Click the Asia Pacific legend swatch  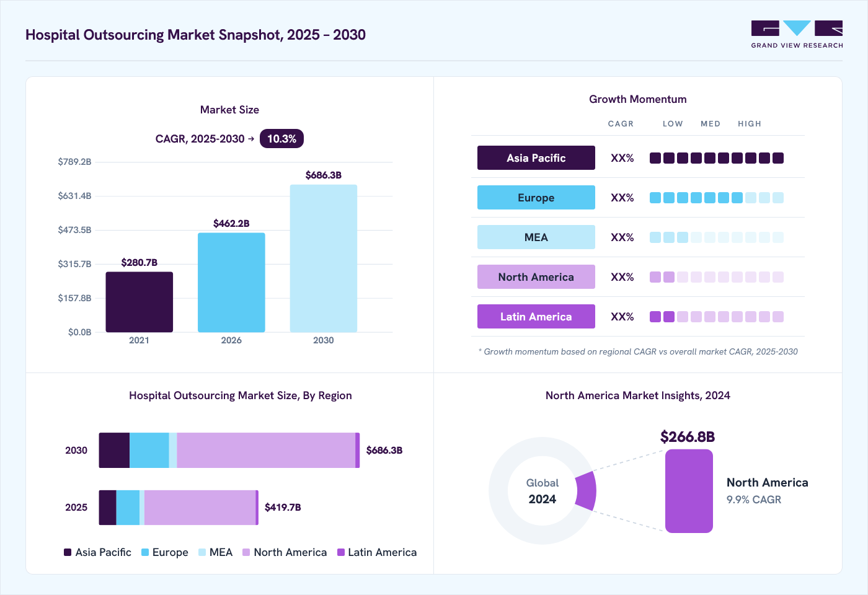(68, 552)
